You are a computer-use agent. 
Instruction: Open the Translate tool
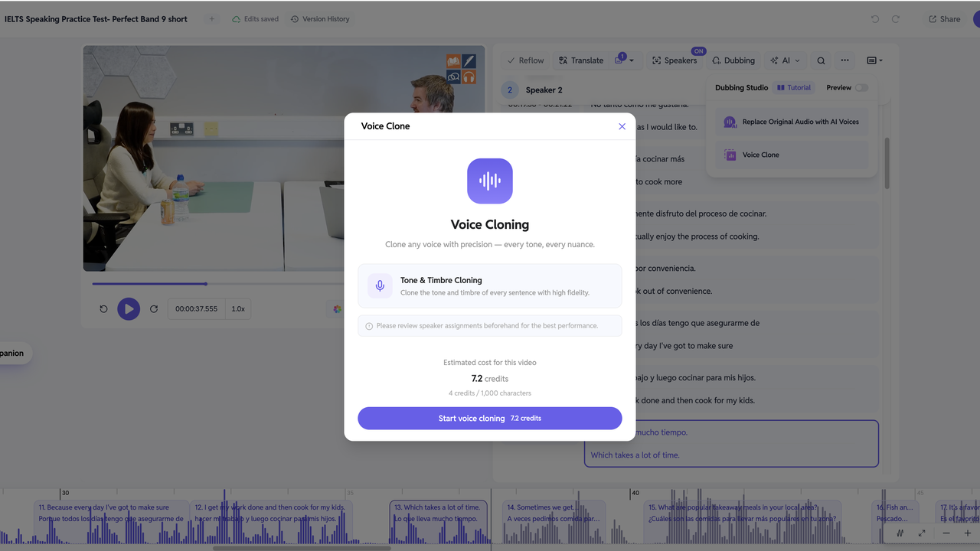pos(581,60)
